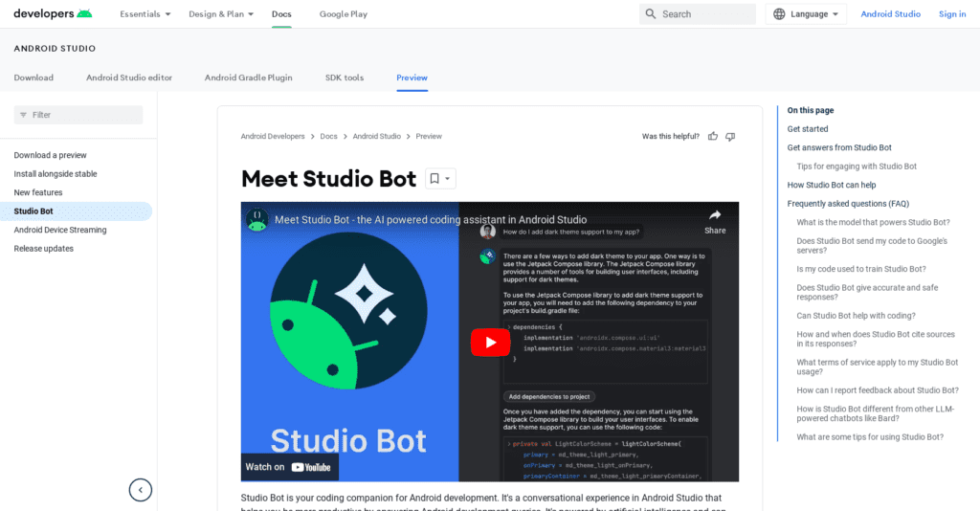Open 'Does Studio Bot send my code' link

[x=872, y=246]
